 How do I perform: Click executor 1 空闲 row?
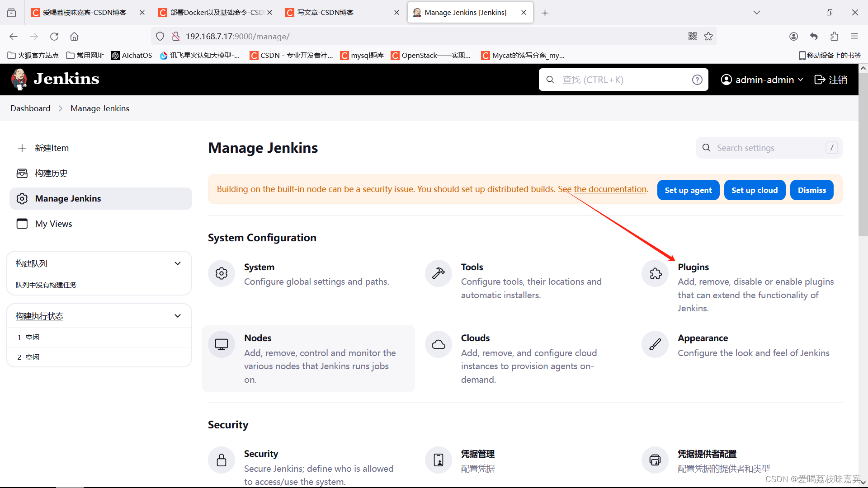click(99, 338)
